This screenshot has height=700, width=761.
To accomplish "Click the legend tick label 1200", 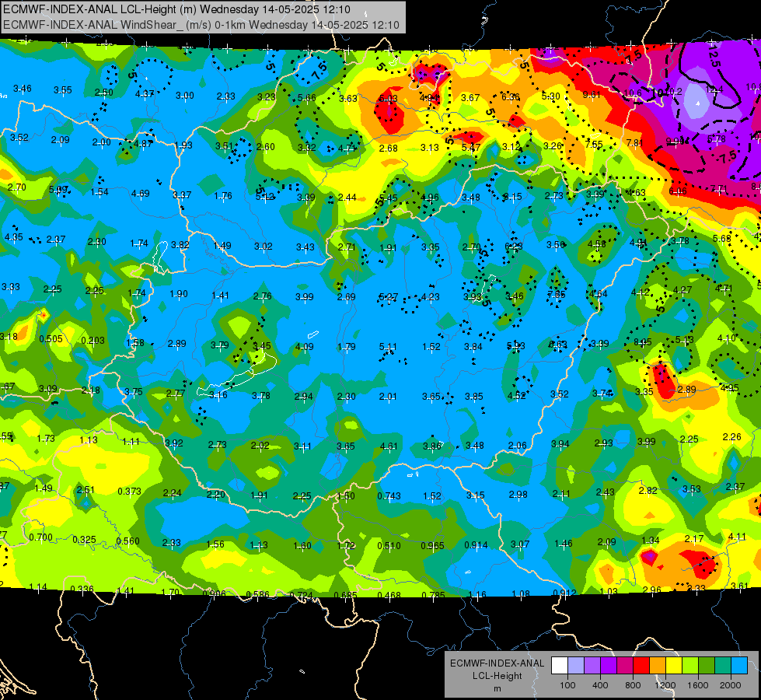I will coord(665,685).
